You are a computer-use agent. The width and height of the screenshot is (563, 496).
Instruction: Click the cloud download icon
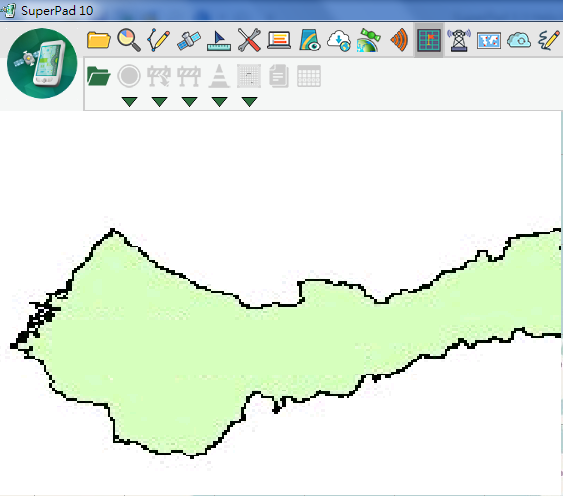tap(339, 41)
